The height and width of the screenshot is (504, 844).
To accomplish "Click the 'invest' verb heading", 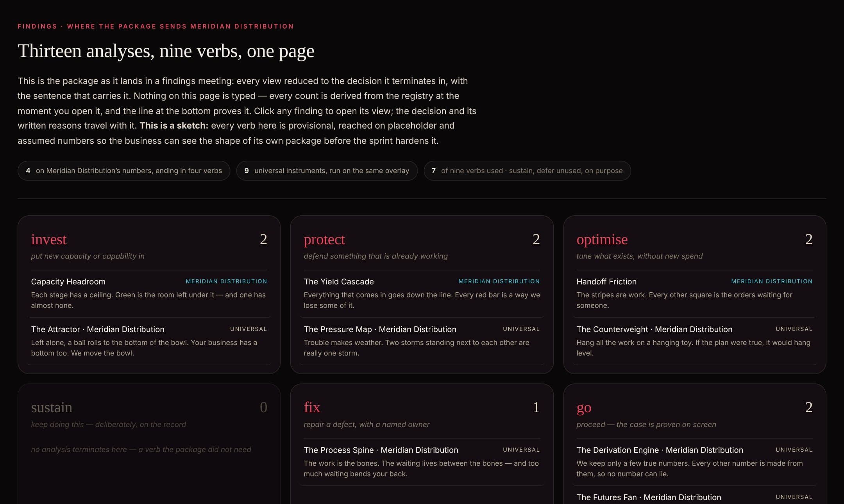I will click(x=49, y=239).
